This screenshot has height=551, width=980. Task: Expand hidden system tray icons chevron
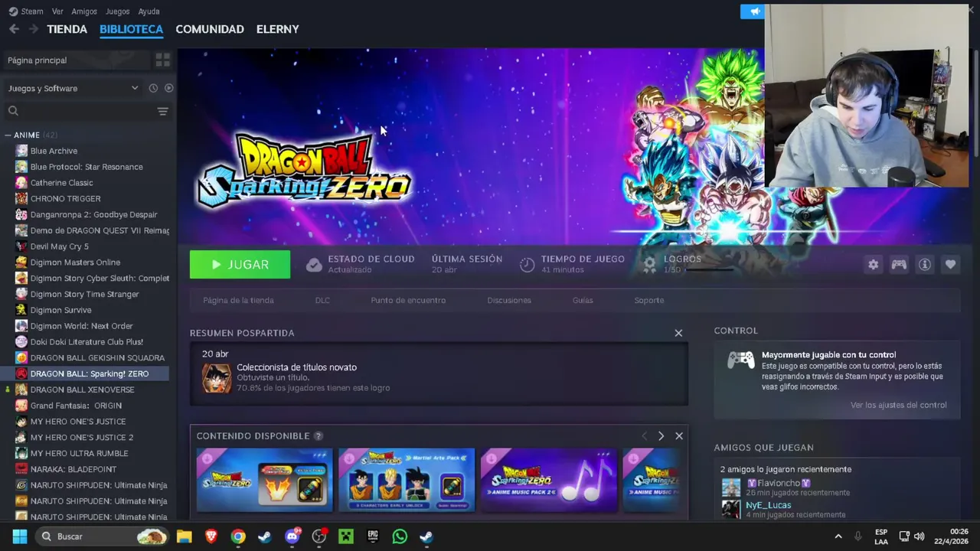click(838, 536)
